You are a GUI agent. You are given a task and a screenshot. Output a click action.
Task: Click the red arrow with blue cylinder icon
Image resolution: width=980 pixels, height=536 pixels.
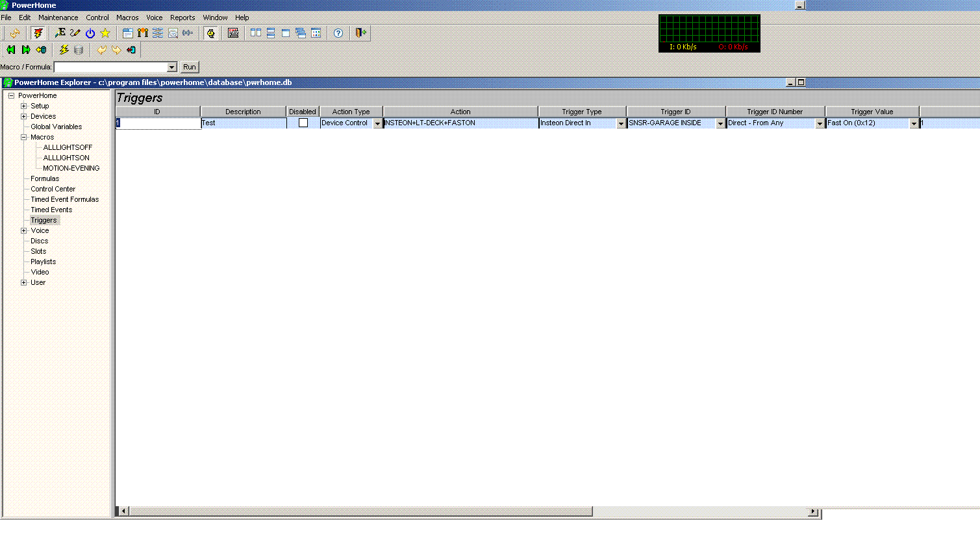pyautogui.click(x=131, y=50)
